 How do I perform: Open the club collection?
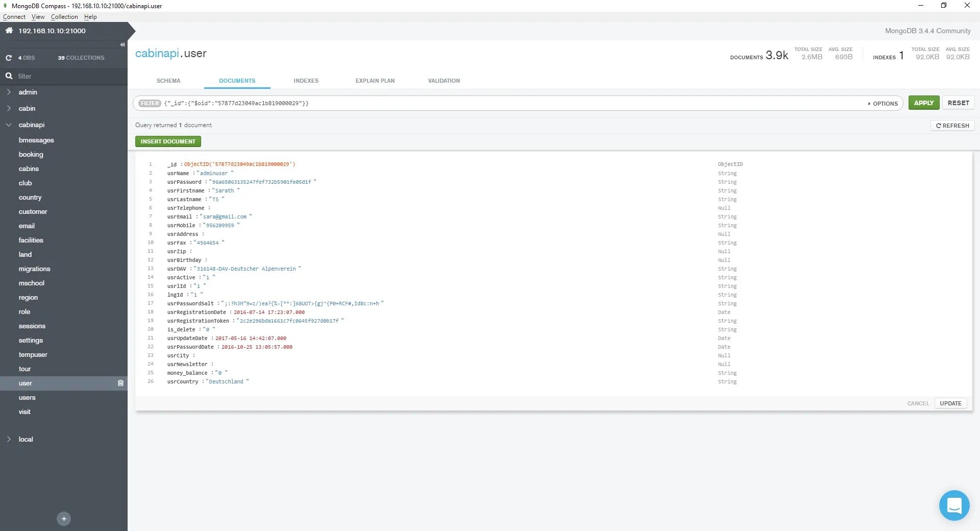coord(25,183)
